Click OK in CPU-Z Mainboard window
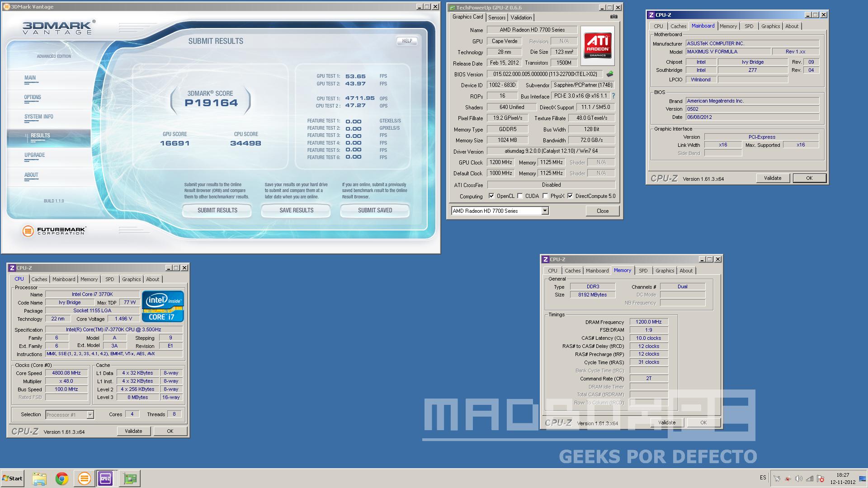 (x=809, y=178)
